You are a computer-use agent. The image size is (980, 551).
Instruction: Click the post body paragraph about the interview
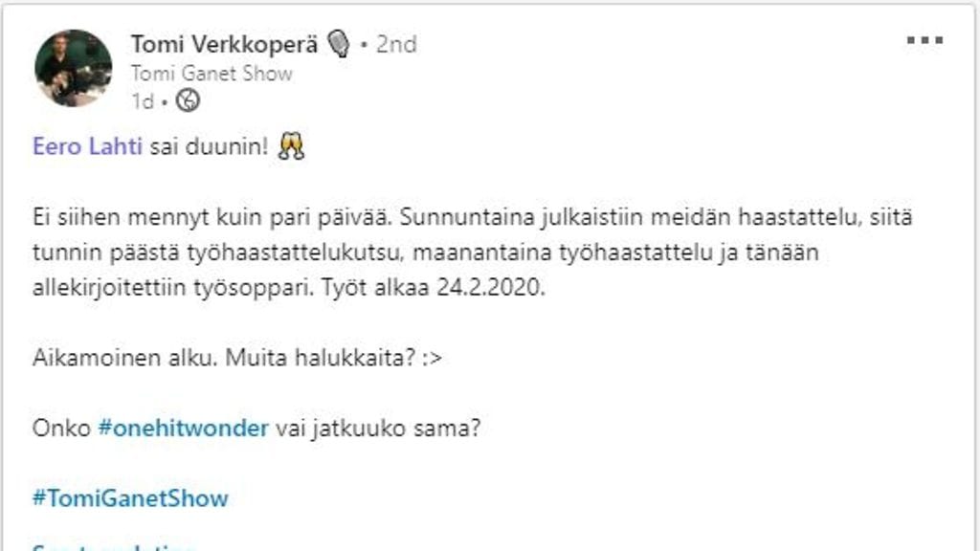tap(431, 251)
